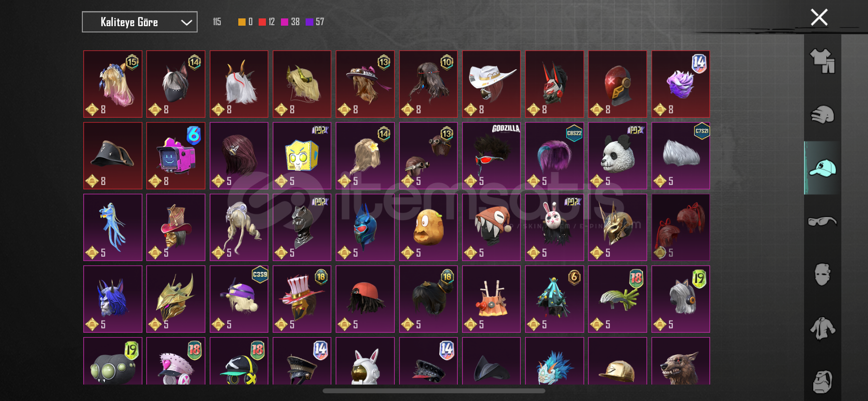Screen dimensions: 868x401
Task: Filter by the orange quality swatch
Action: pos(242,22)
